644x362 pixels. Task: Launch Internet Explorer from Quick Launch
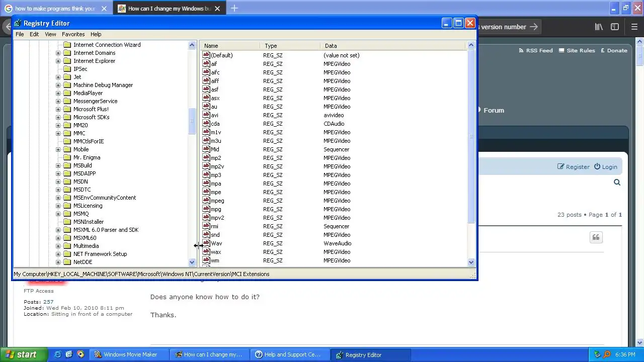point(57,354)
